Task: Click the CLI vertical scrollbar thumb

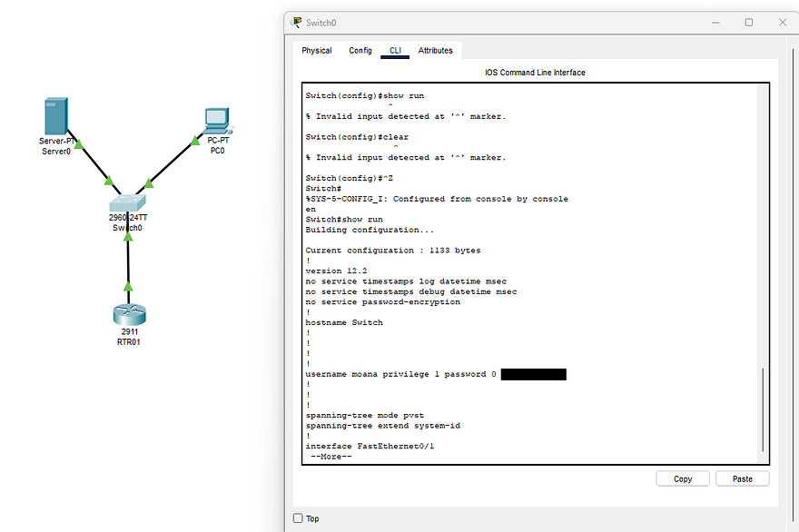Action: point(763,409)
